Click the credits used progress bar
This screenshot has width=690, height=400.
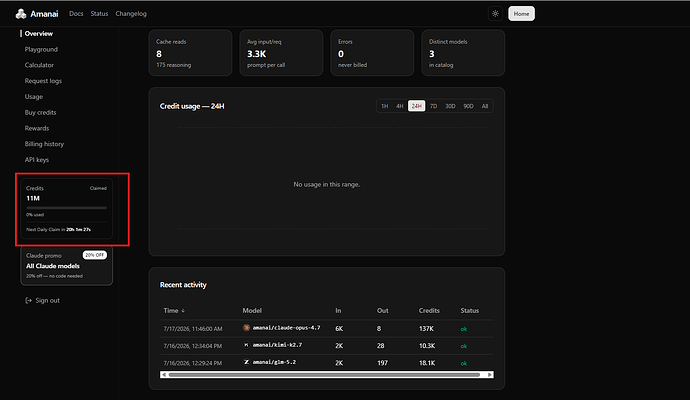pos(66,208)
